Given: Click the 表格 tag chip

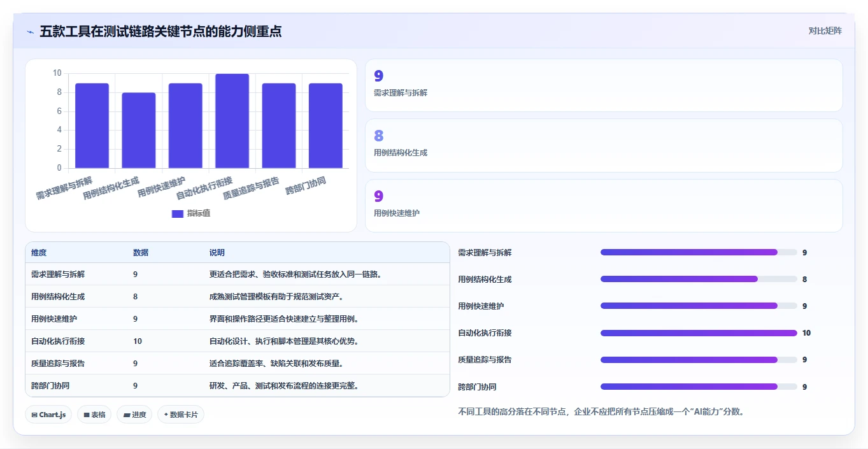Looking at the screenshot, I should (94, 415).
